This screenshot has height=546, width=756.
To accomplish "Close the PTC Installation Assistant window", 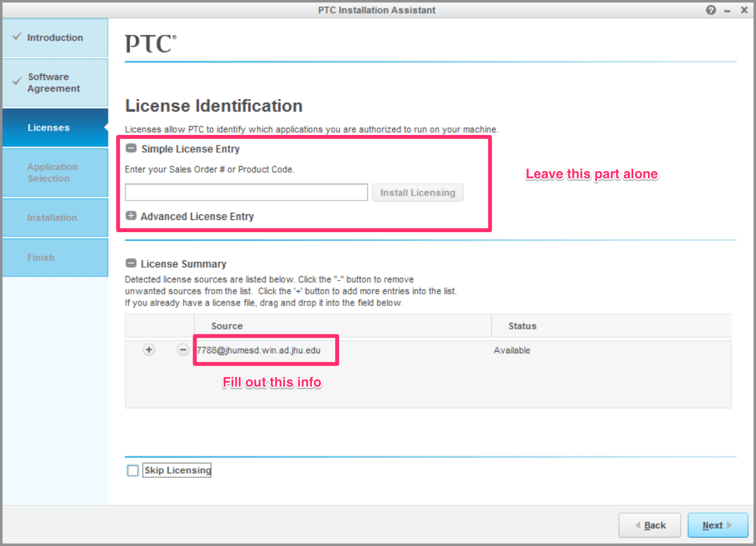I will [744, 10].
